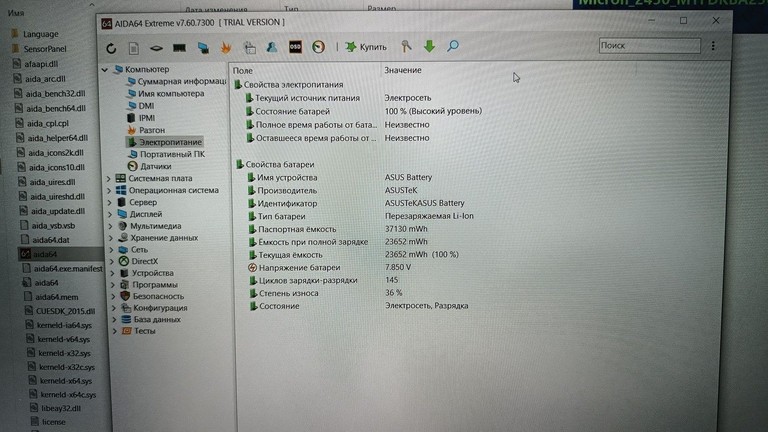The image size is (768, 432).
Task: Select Суммарная информация in the tree
Action: [176, 81]
